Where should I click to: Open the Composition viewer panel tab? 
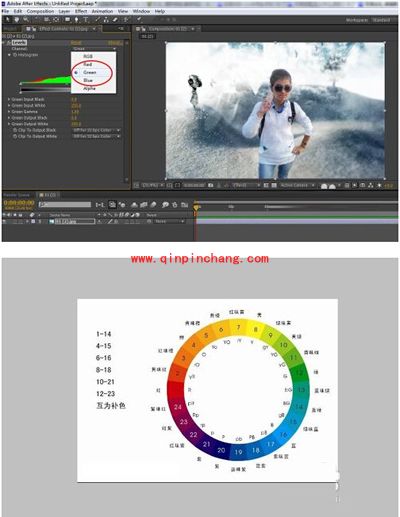tap(168, 29)
